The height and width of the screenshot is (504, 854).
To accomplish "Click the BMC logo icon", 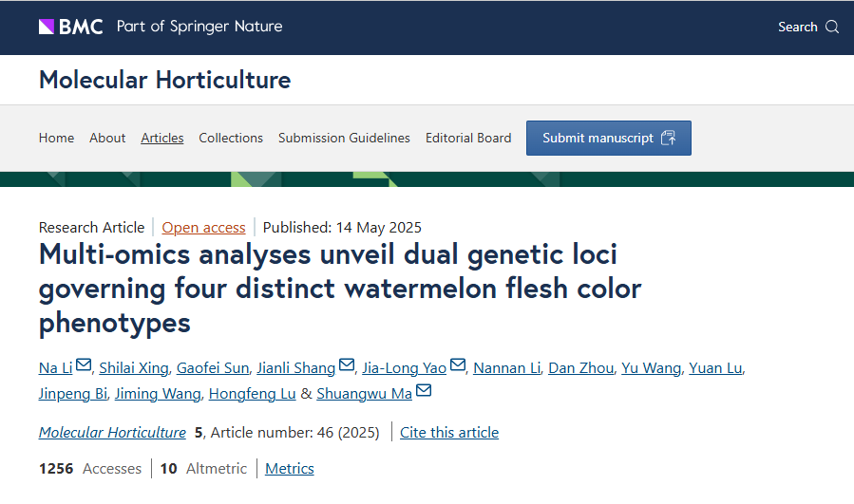I will (47, 27).
